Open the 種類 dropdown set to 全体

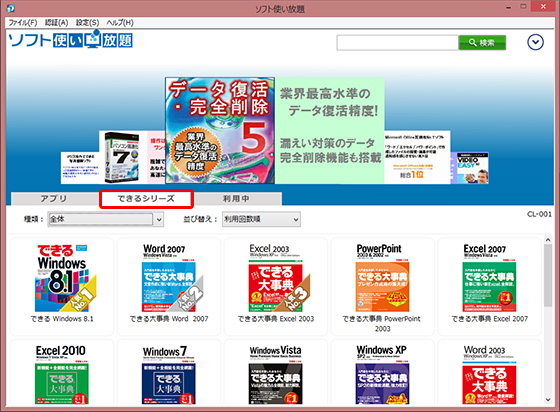point(106,219)
